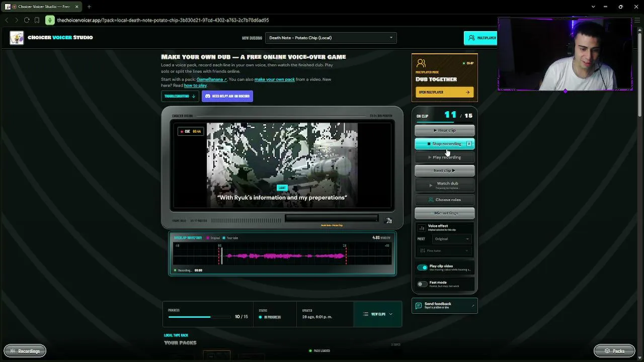Viewport: 644px width, 362px height.
Task: Click the multiplayer people icon in Dub Together card
Action: (421, 63)
